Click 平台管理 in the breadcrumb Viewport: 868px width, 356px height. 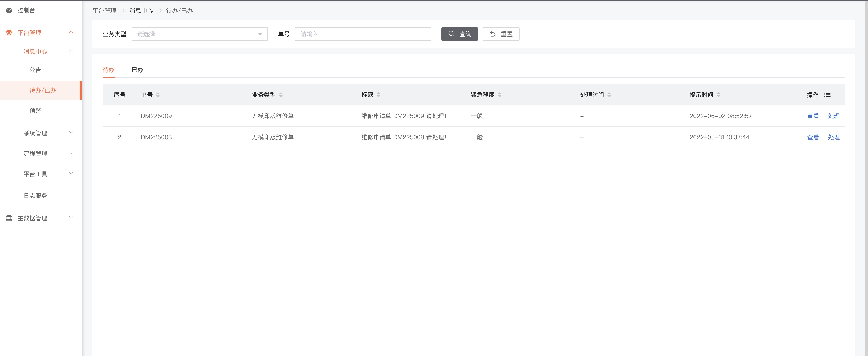tap(105, 11)
